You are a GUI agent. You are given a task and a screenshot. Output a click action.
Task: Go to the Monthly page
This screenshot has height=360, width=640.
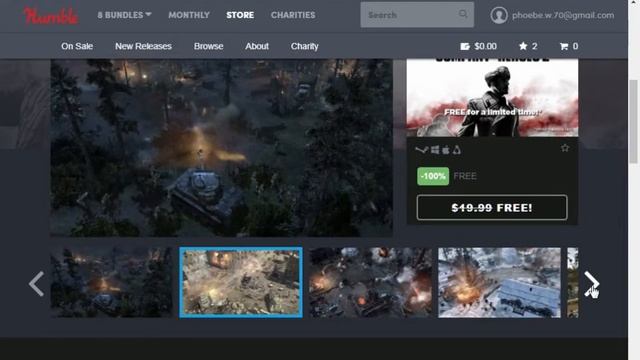(x=189, y=15)
